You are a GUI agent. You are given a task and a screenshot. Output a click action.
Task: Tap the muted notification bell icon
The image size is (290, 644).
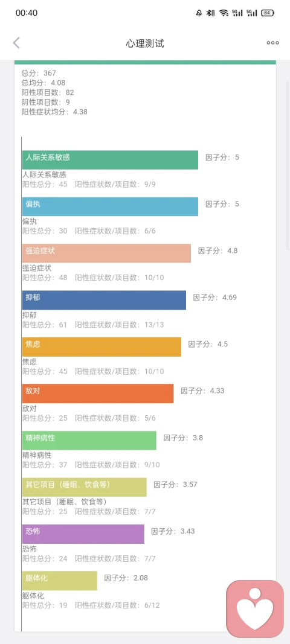click(x=199, y=13)
